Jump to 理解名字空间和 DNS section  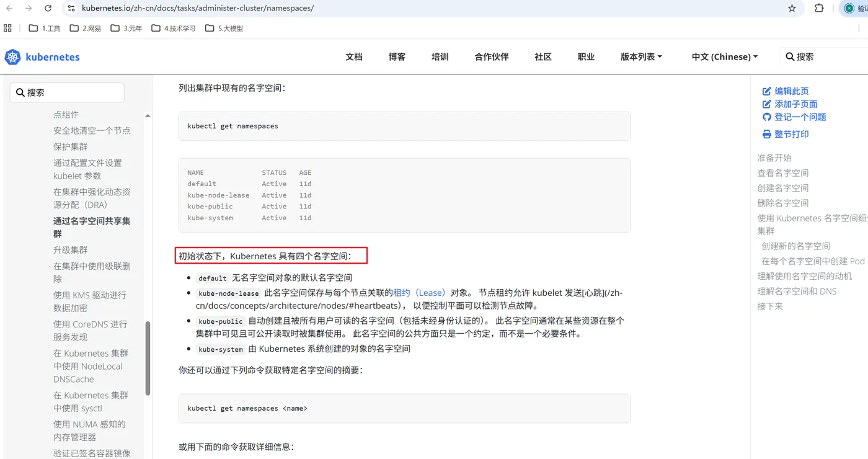797,292
